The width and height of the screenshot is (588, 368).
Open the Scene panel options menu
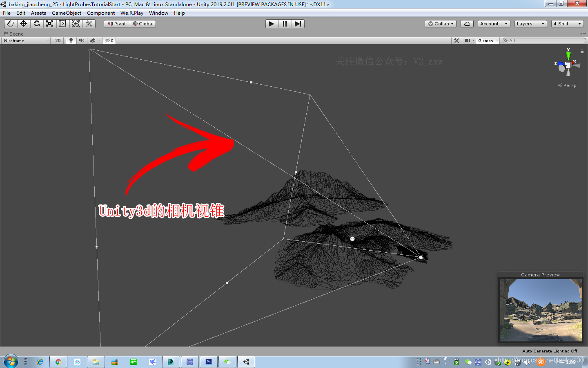click(x=583, y=34)
